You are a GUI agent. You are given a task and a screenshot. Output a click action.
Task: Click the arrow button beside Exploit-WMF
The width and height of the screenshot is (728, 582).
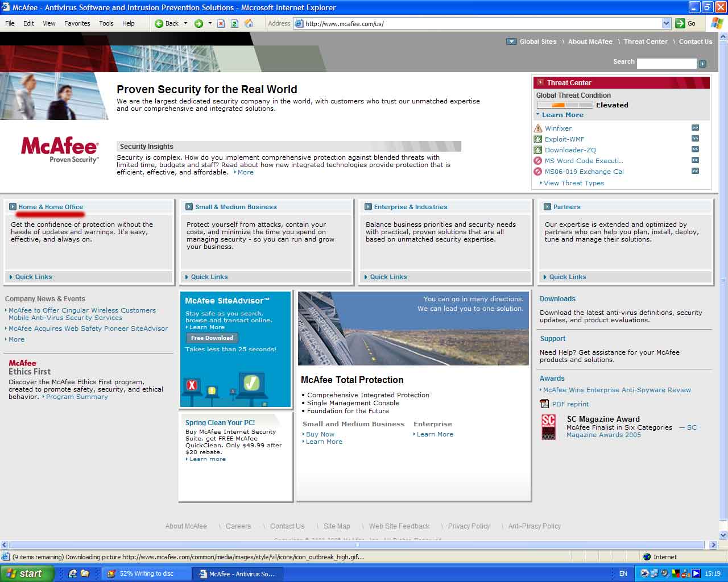pos(695,139)
